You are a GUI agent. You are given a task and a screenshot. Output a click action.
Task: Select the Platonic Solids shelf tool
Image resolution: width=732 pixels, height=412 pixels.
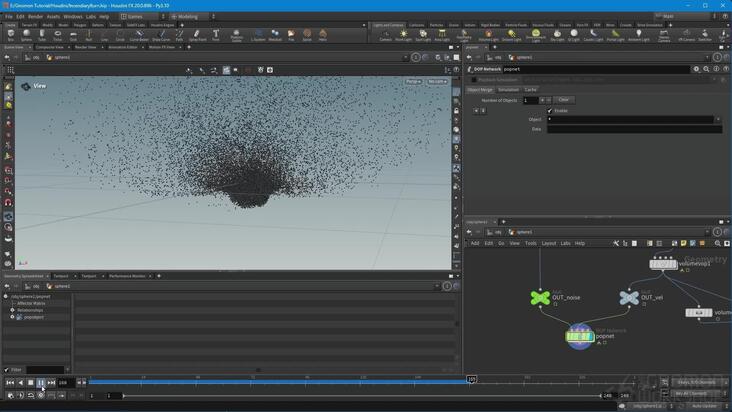click(x=237, y=35)
